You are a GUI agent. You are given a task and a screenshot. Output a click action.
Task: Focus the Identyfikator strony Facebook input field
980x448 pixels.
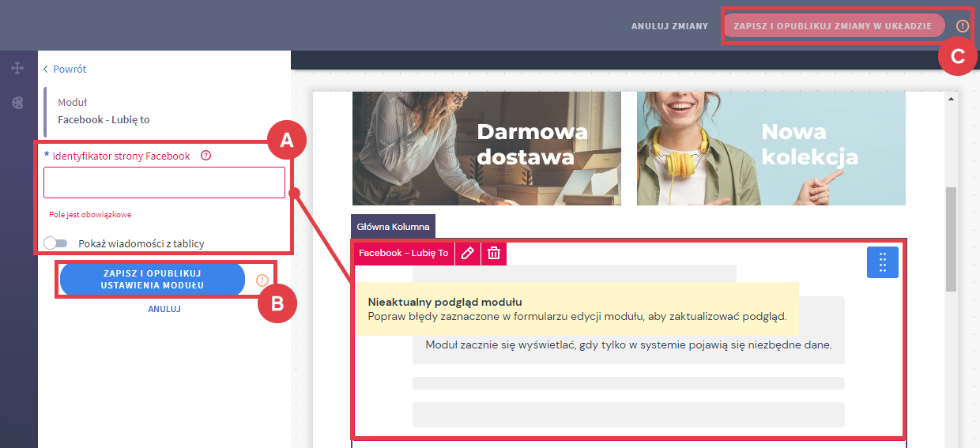pyautogui.click(x=164, y=183)
